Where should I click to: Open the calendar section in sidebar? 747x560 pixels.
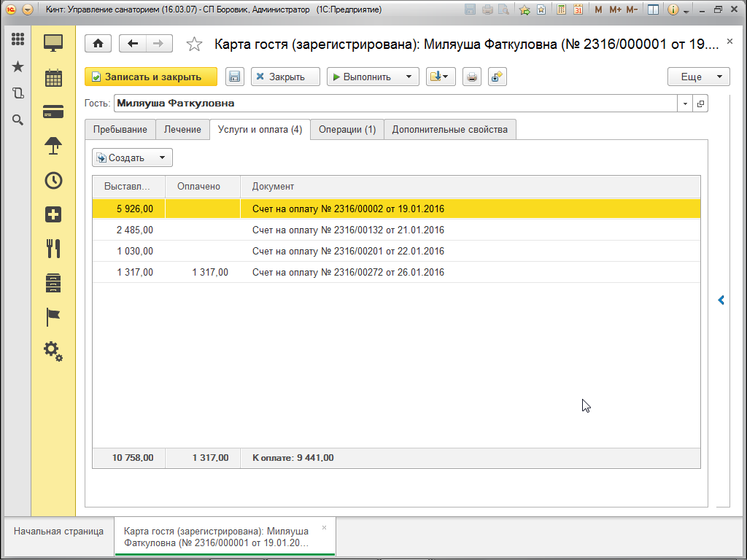(x=53, y=77)
